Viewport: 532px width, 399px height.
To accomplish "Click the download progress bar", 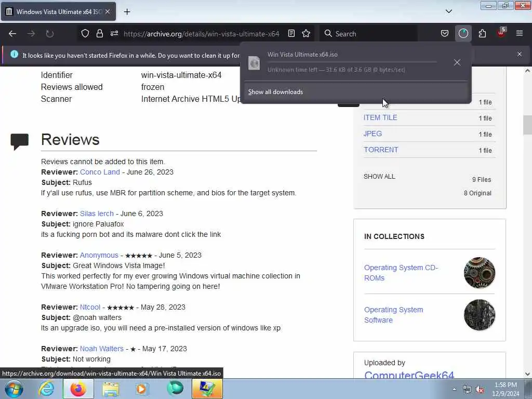I will point(352,62).
